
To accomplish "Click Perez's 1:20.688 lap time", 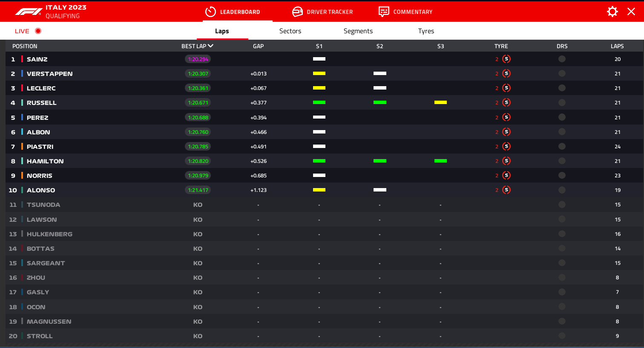I will 198,118.
